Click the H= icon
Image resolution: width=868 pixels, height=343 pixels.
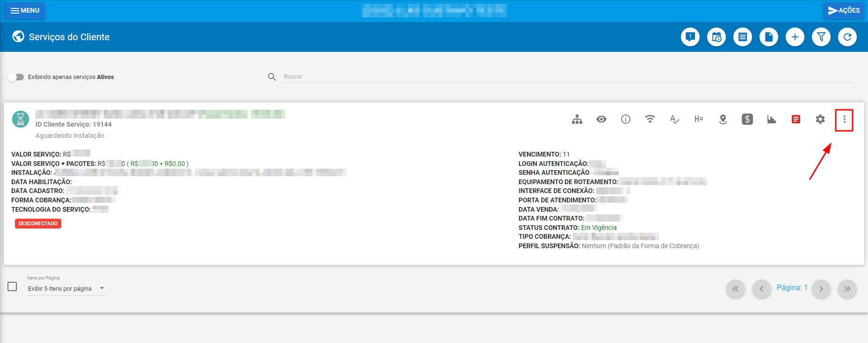click(699, 119)
